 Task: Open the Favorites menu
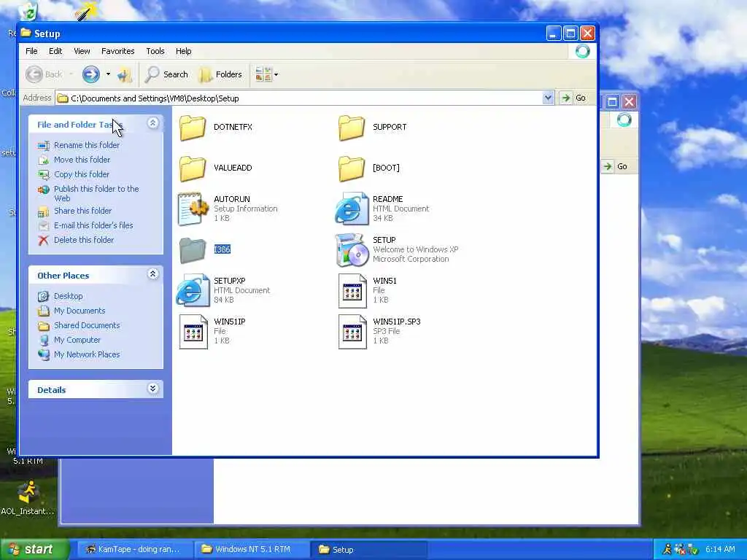117,51
